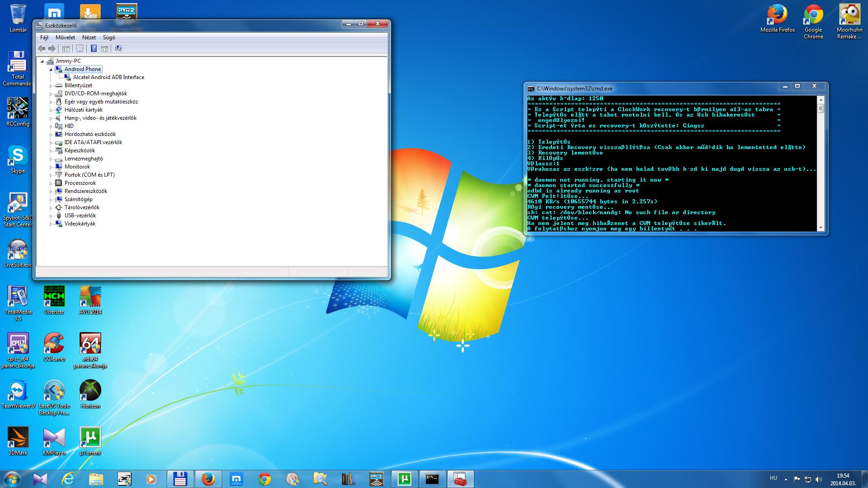
Task: Open Moorhuhn Remake desktop shortcut
Action: [x=849, y=22]
